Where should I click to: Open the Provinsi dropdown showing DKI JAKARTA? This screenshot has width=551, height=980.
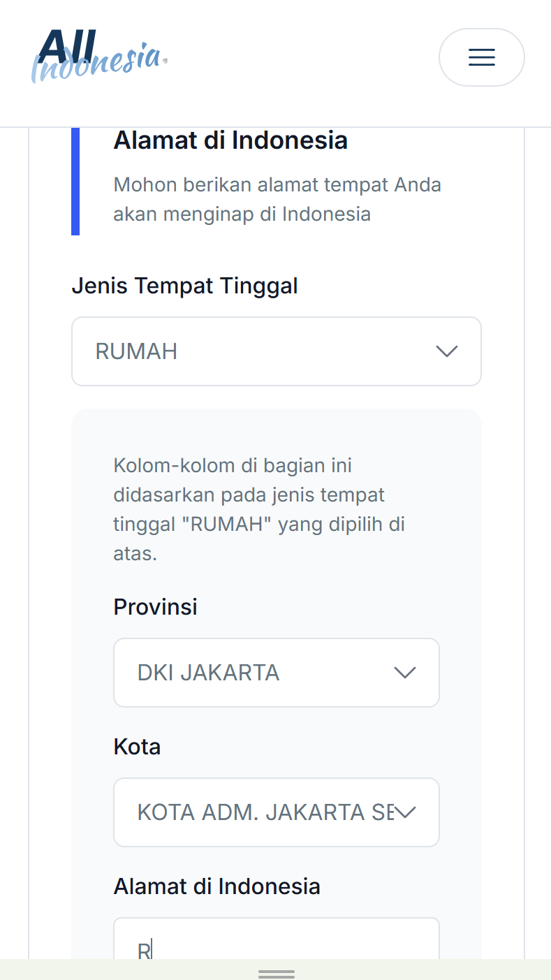point(276,673)
